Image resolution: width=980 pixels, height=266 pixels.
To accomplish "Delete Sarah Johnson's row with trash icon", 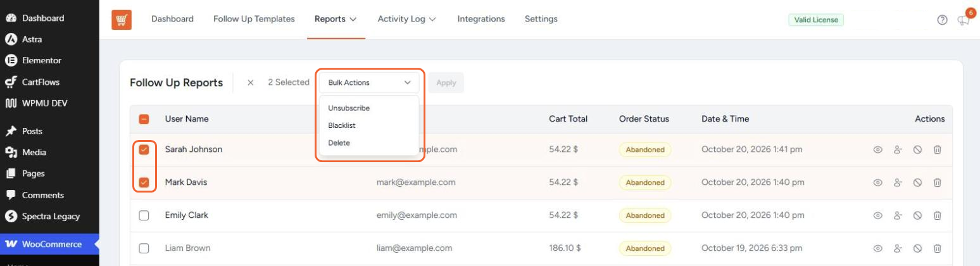I will pyautogui.click(x=938, y=149).
